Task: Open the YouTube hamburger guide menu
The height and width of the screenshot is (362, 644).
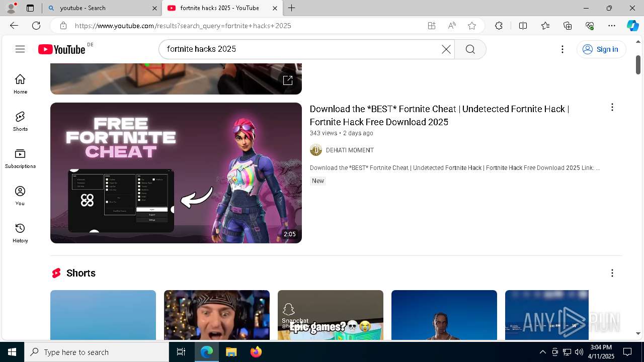Action: pyautogui.click(x=20, y=49)
